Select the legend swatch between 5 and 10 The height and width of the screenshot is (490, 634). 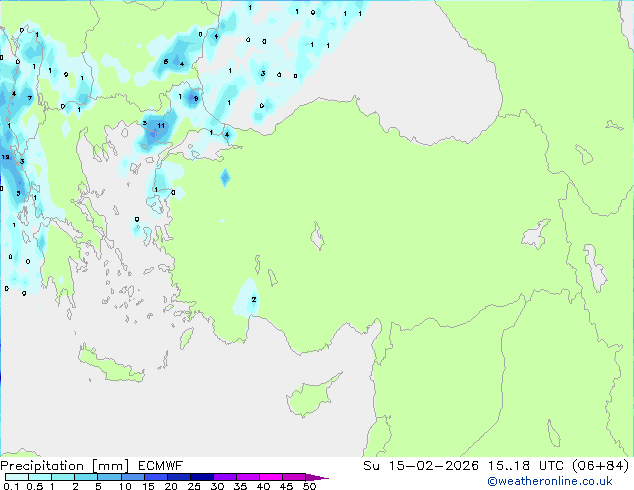[x=109, y=477]
